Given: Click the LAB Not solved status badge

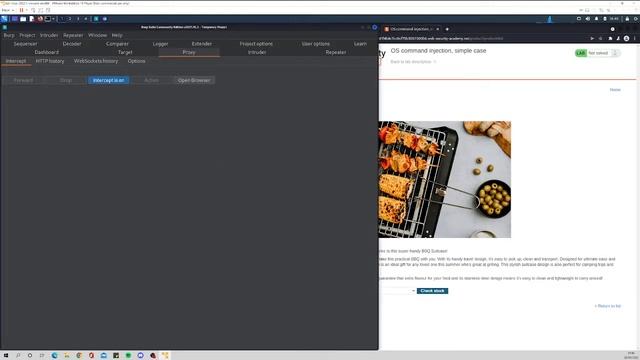Looking at the screenshot, I should pos(598,53).
